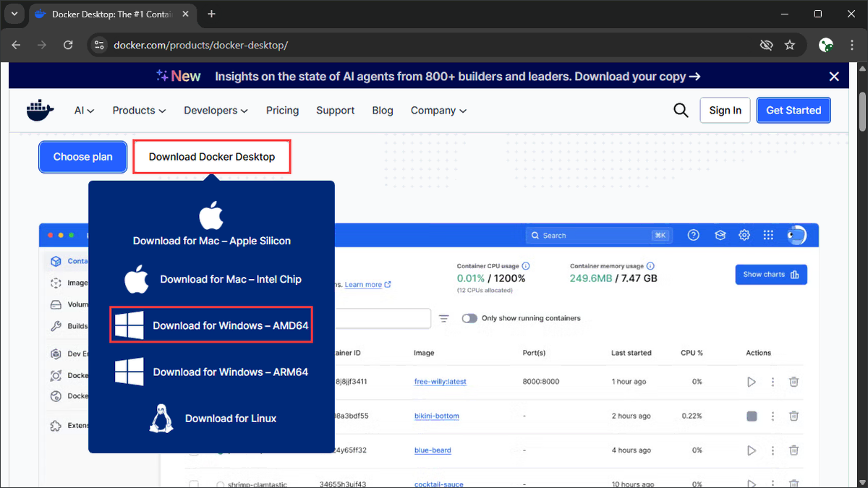Open the Learning center graduation cap icon
The image size is (868, 488).
pyautogui.click(x=720, y=235)
